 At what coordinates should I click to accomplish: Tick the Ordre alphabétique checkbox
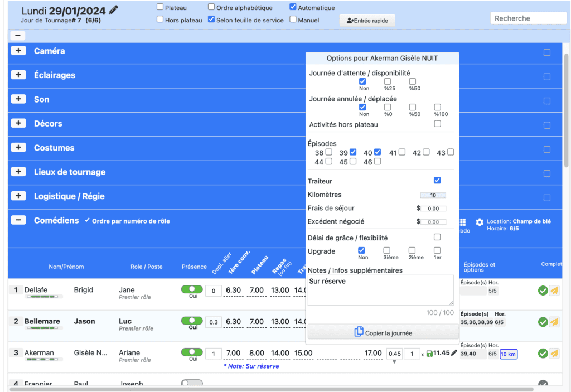pyautogui.click(x=211, y=7)
